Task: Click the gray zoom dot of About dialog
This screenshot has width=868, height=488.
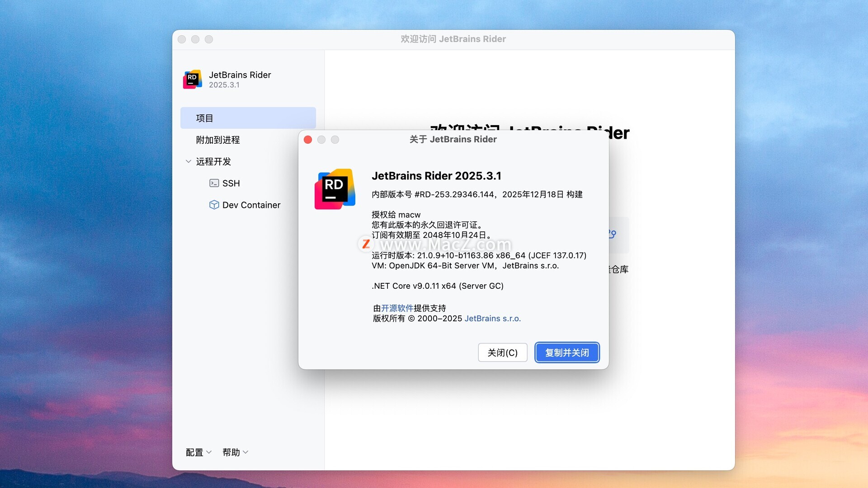Action: [335, 140]
